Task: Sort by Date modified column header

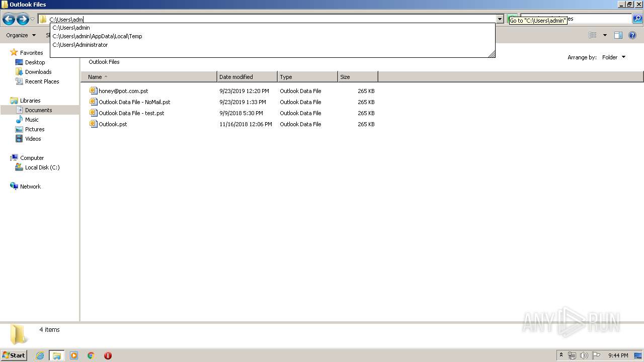Action: pyautogui.click(x=247, y=77)
